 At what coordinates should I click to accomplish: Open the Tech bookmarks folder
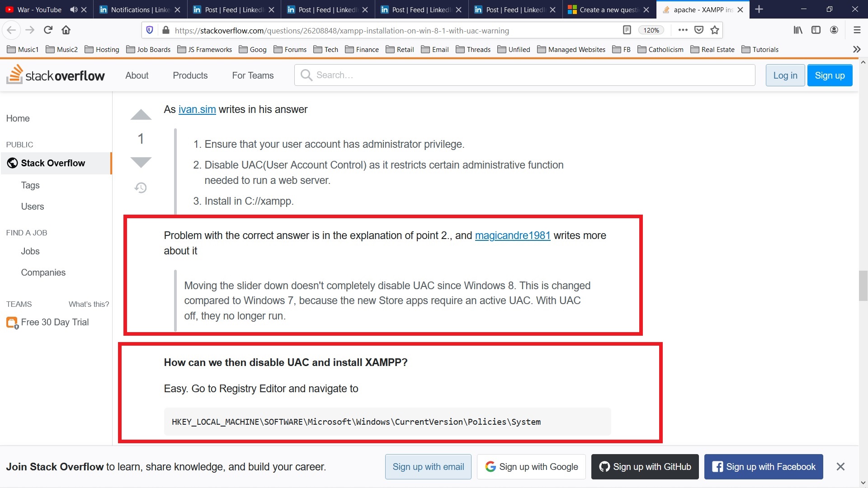click(x=326, y=49)
